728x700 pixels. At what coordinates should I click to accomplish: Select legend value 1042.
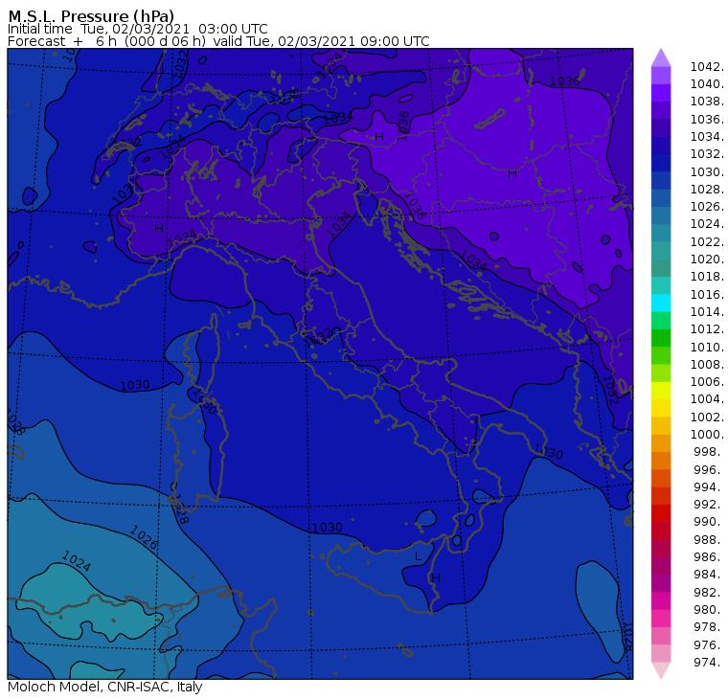pos(707,67)
